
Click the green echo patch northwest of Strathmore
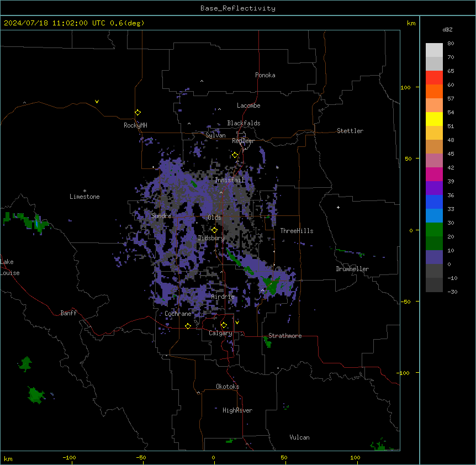(x=272, y=286)
